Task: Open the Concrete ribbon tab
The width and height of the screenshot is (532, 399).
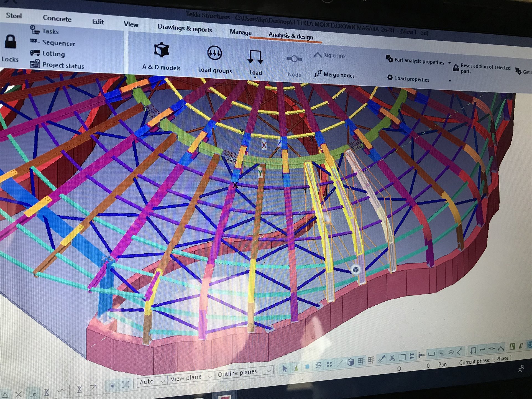Action: coord(57,19)
